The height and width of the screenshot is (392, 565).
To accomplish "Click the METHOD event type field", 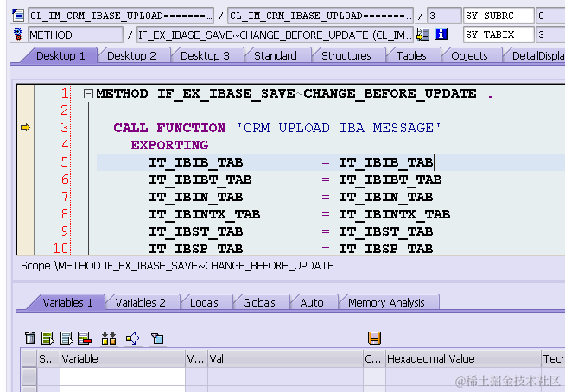I will [x=75, y=35].
